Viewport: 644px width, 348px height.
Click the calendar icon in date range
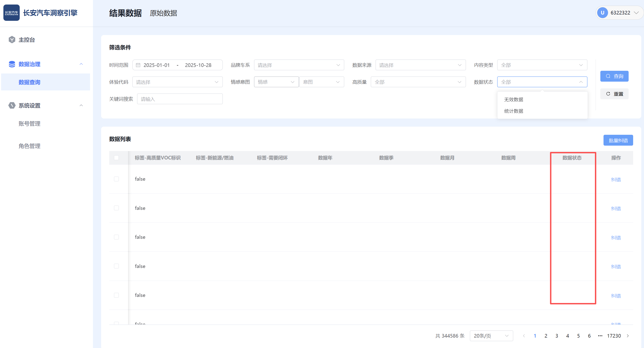[138, 65]
